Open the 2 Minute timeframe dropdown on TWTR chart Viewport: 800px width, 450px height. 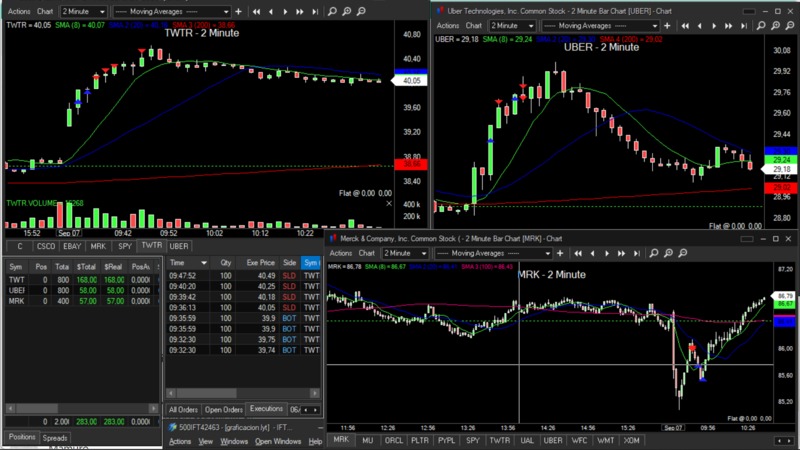[x=82, y=11]
